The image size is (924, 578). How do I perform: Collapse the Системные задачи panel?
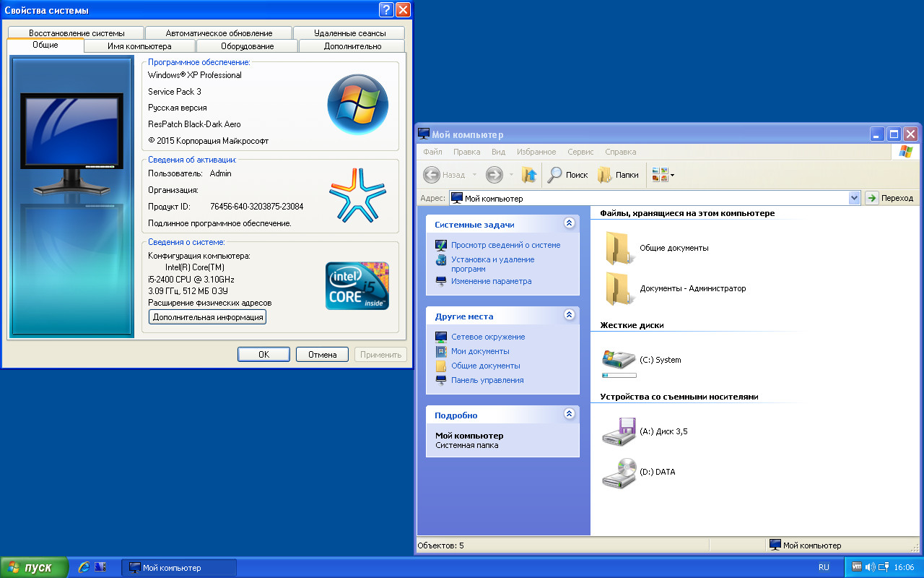click(x=570, y=224)
